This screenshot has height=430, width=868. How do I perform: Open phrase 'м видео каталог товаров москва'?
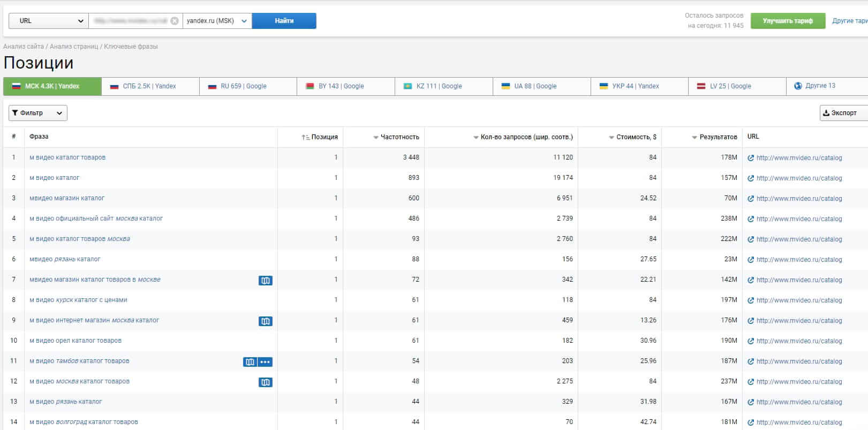[80, 239]
